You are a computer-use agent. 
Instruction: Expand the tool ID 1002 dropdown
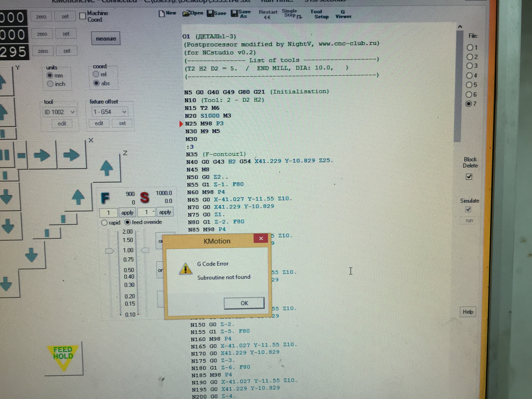click(72, 112)
